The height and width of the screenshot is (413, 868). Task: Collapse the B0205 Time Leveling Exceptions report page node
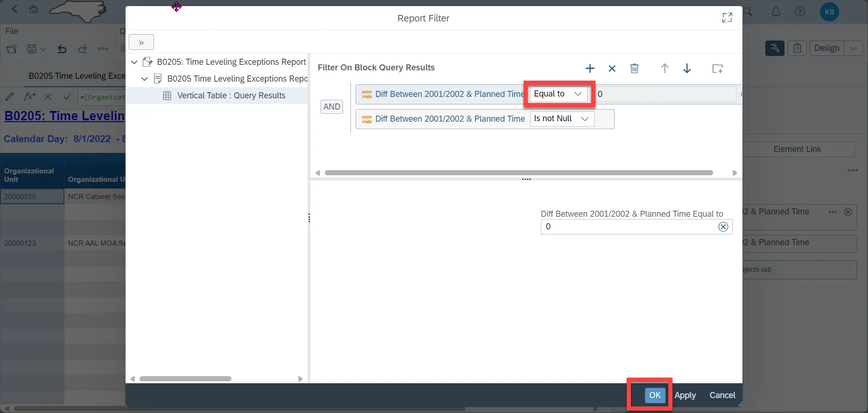click(x=145, y=79)
